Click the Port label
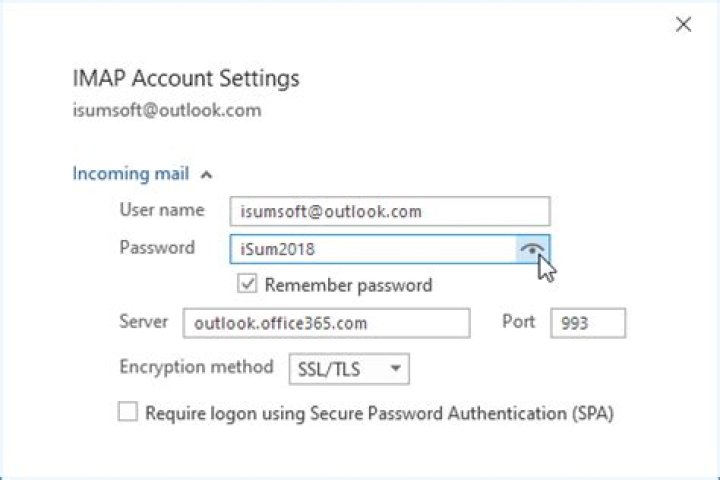This screenshot has width=720, height=480. pos(518,322)
